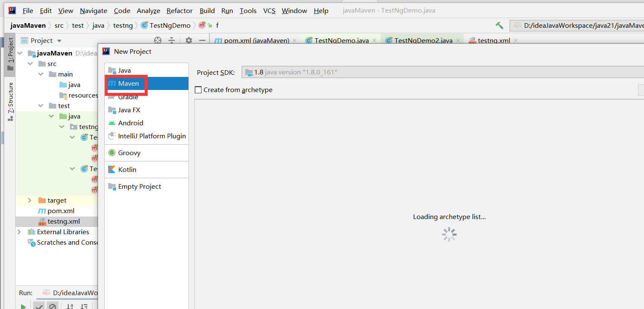
Task: Sort test results alphabetically
Action: 70,307
